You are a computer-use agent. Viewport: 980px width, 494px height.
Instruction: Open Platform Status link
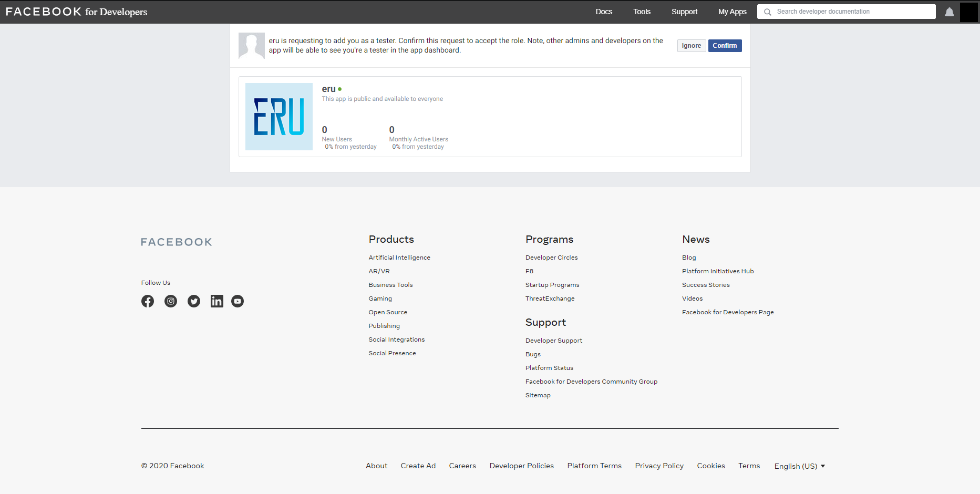[x=549, y=368]
